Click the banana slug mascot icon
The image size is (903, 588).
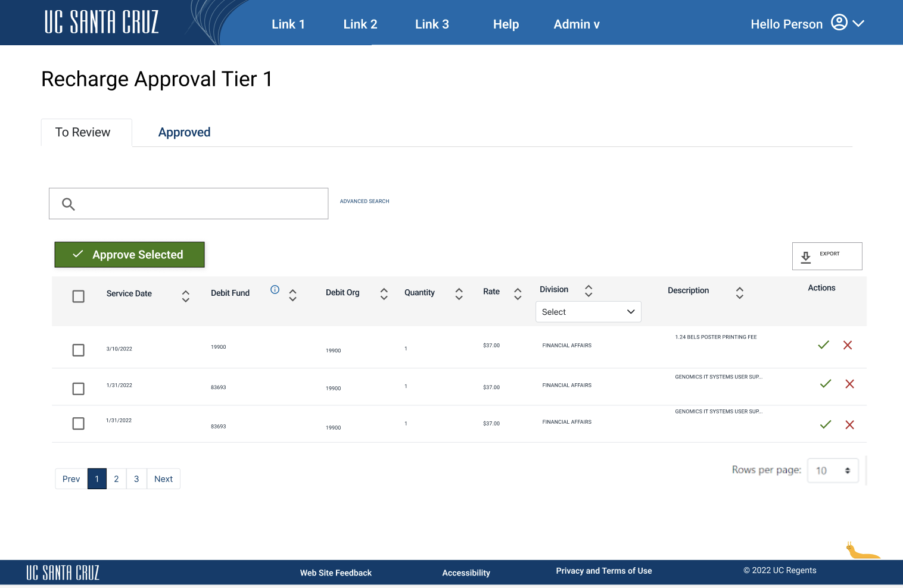(x=862, y=551)
